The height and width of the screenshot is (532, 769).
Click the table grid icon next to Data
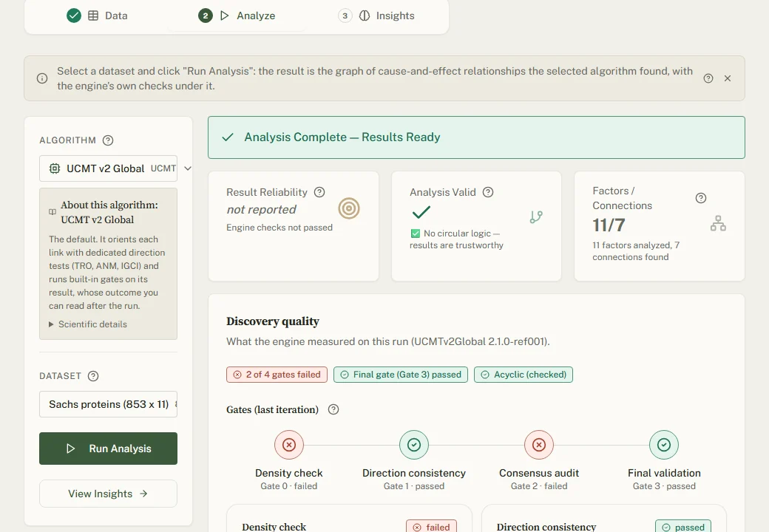point(93,16)
